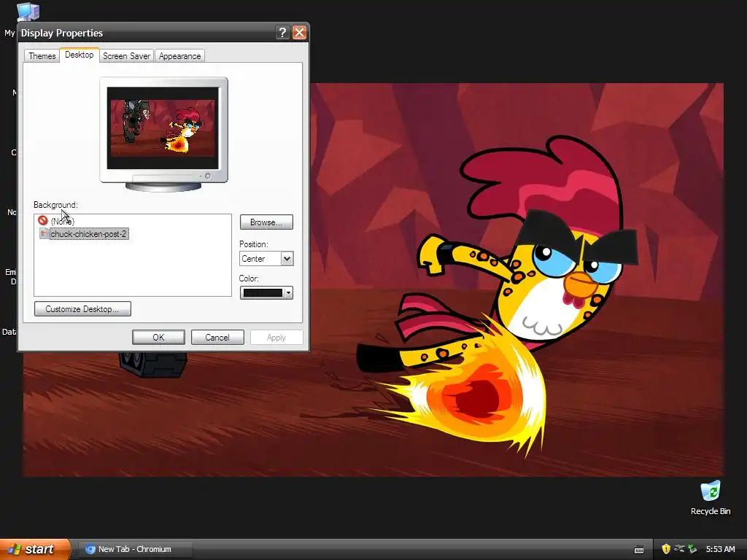Screen dimensions: 747x560
Task: Click the red no-symbol icon beside (None)
Action: click(x=43, y=220)
